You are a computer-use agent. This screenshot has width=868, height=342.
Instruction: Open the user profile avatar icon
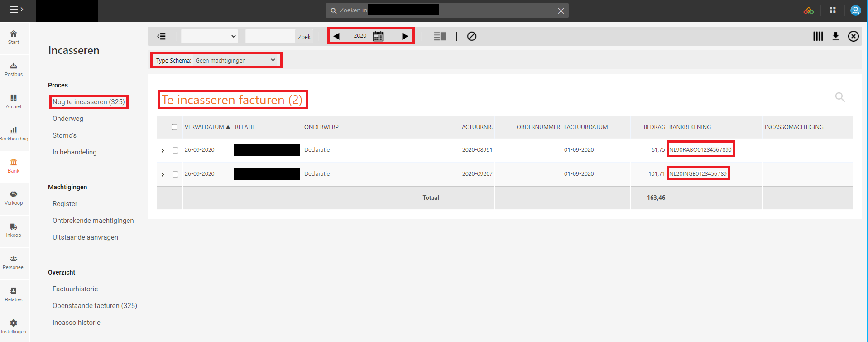(x=855, y=10)
